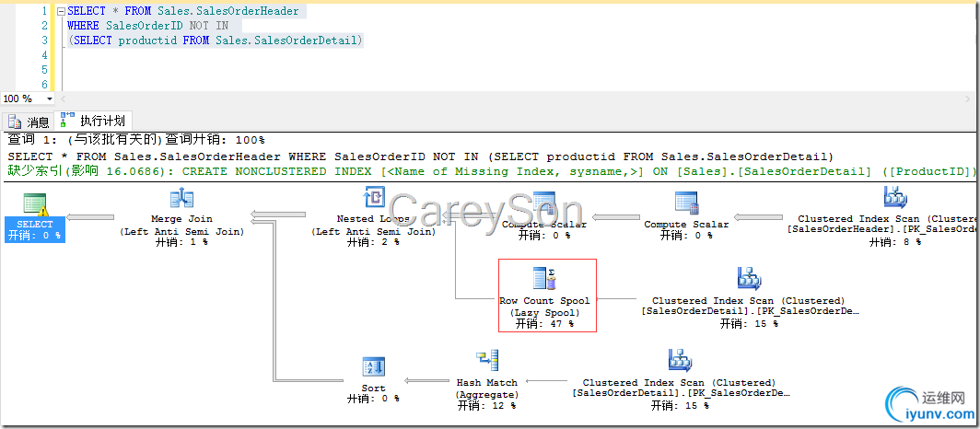Click the 查询 1 查询开销 100% header
This screenshot has height=429, width=980.
coord(136,140)
